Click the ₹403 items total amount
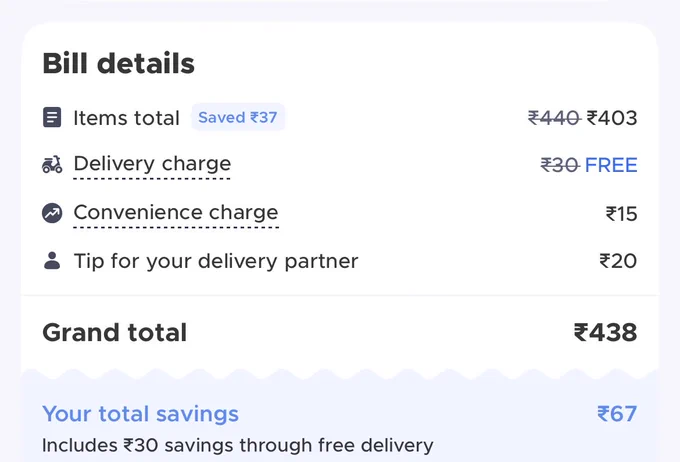 coord(612,118)
